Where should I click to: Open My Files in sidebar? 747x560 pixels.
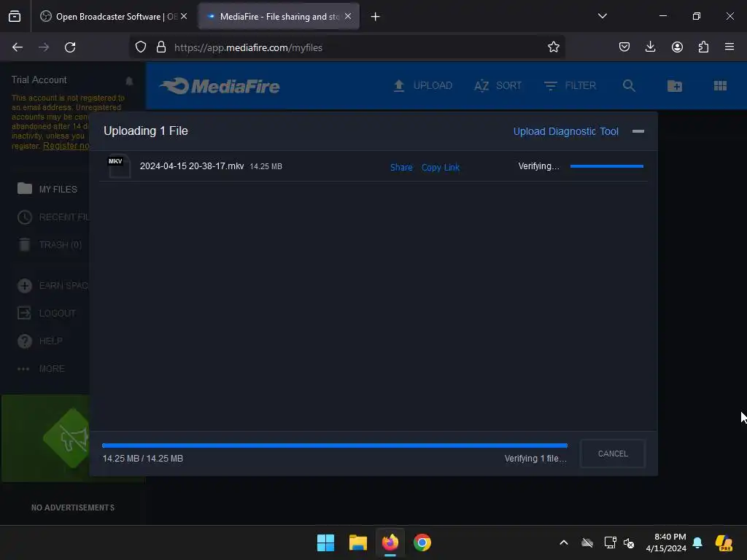pyautogui.click(x=47, y=189)
